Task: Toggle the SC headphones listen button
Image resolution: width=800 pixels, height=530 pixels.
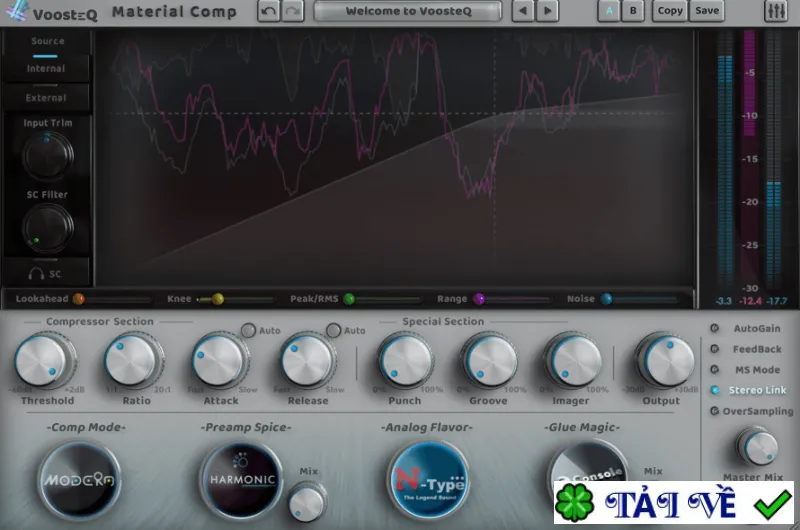Action: pos(45,274)
